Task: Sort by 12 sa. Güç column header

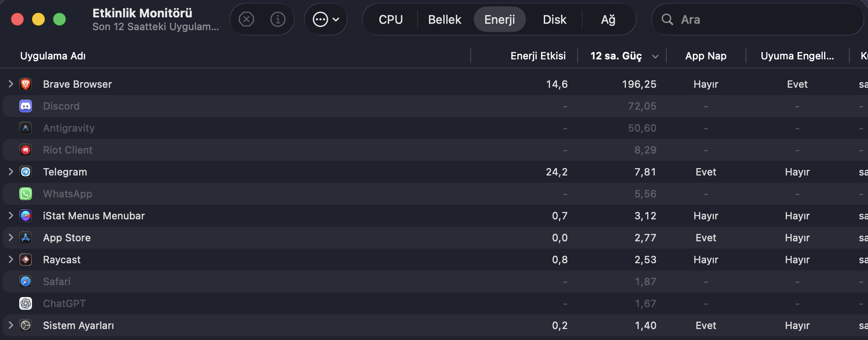Action: [616, 56]
